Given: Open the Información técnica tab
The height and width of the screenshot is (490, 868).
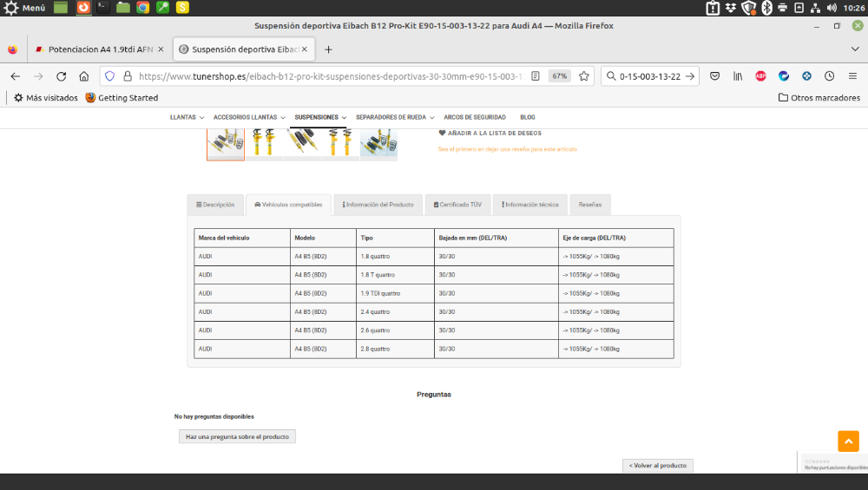Looking at the screenshot, I should [x=530, y=205].
